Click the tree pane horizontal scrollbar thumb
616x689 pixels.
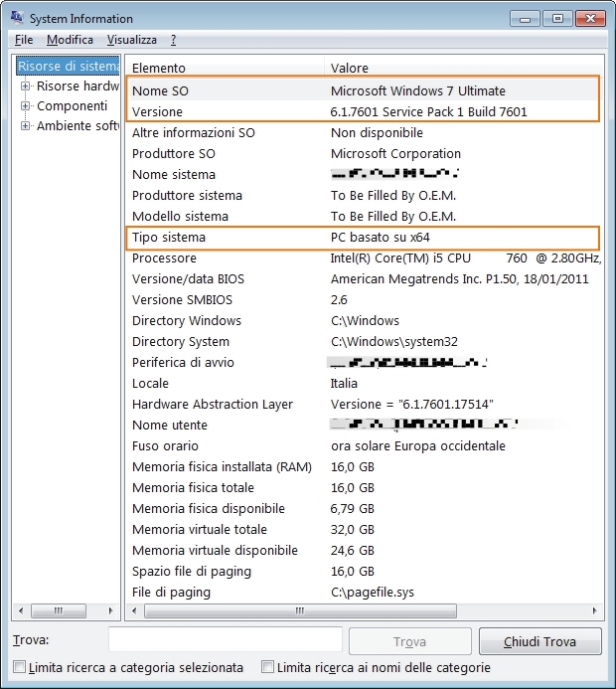59,610
